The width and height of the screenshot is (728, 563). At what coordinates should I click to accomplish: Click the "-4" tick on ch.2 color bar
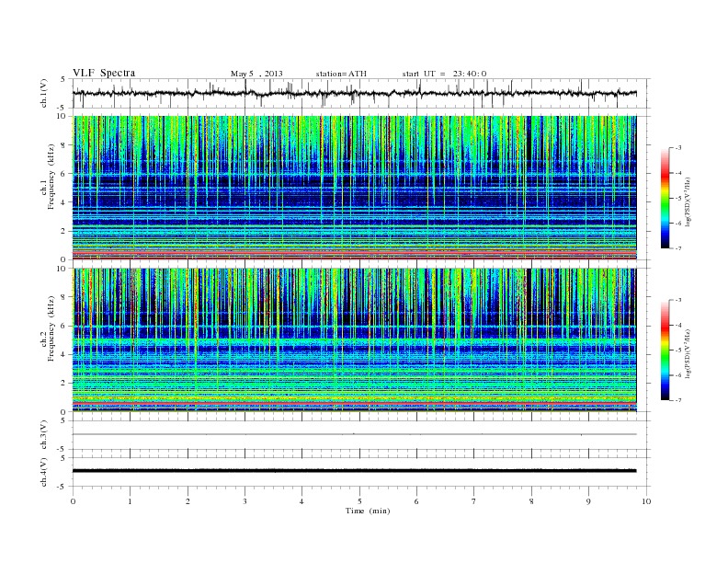pyautogui.click(x=678, y=325)
